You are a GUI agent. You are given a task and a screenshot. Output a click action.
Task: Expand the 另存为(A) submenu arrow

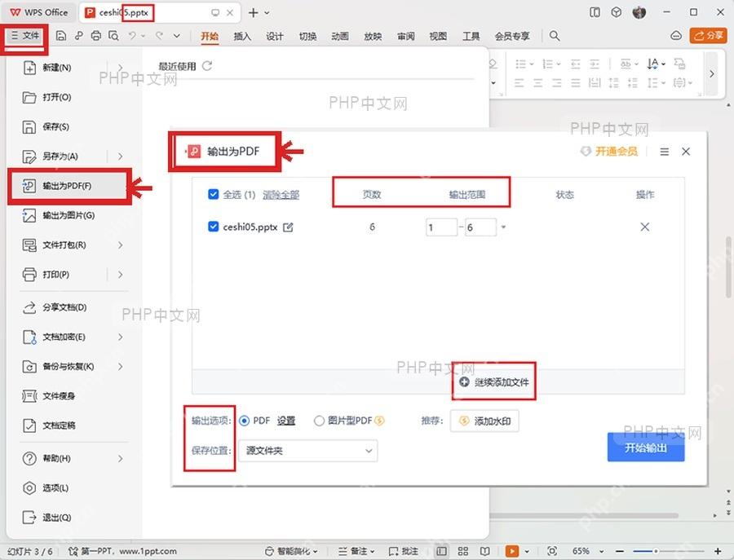(x=121, y=157)
